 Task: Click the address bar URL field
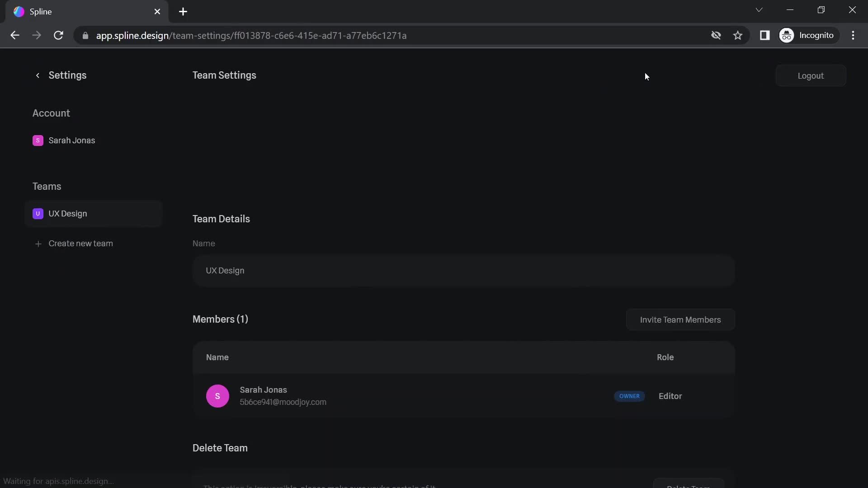click(251, 36)
